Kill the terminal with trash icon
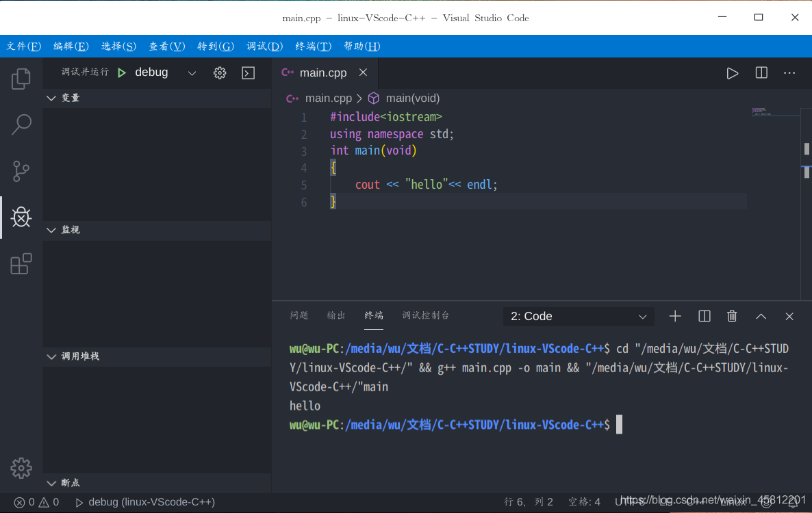Viewport: 812px width, 513px height. click(x=732, y=316)
